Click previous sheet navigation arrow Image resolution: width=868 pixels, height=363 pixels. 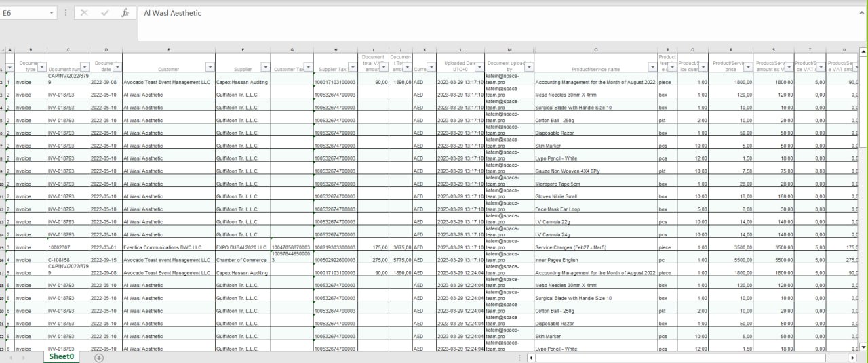11,357
